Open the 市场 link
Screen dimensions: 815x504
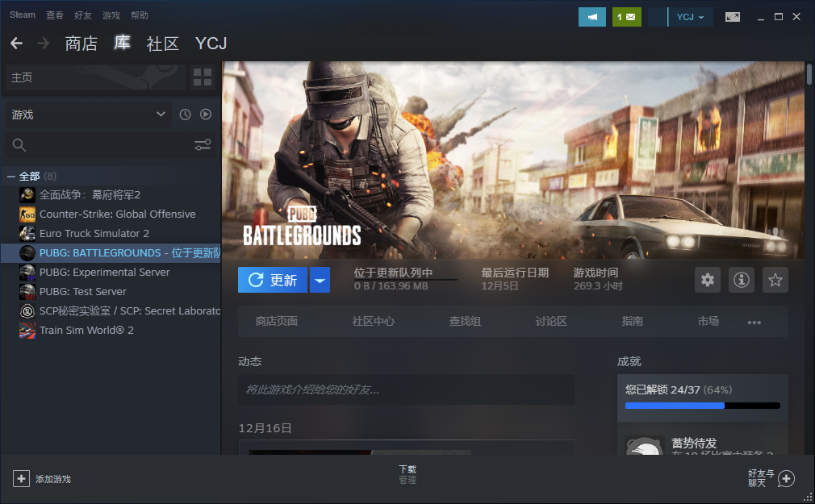(708, 321)
